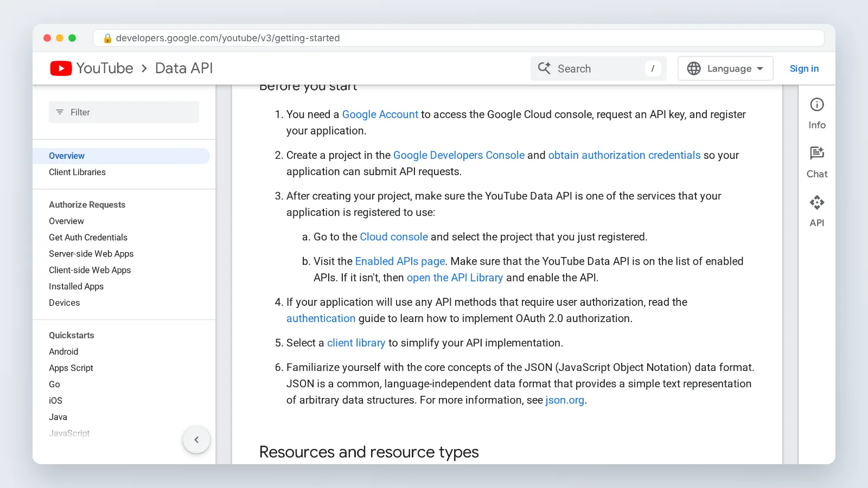Open the json.org link
Screen dimensions: 868x488
[x=565, y=400]
